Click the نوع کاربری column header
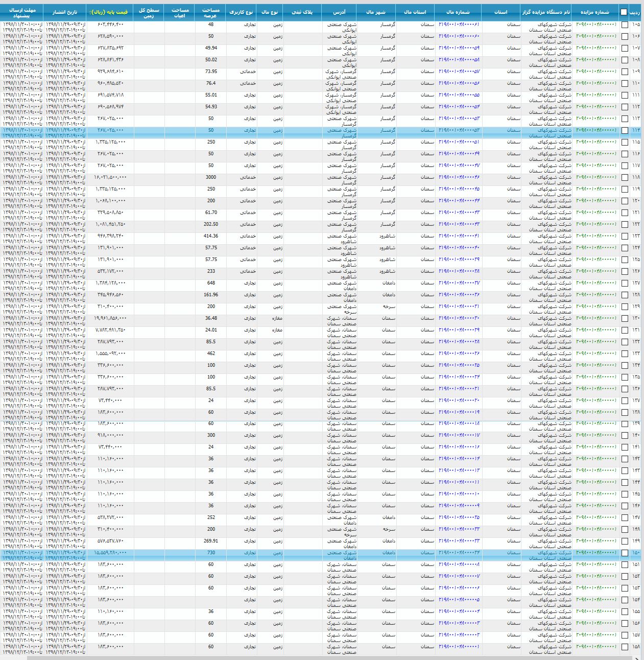644x660 pixels. point(241,12)
